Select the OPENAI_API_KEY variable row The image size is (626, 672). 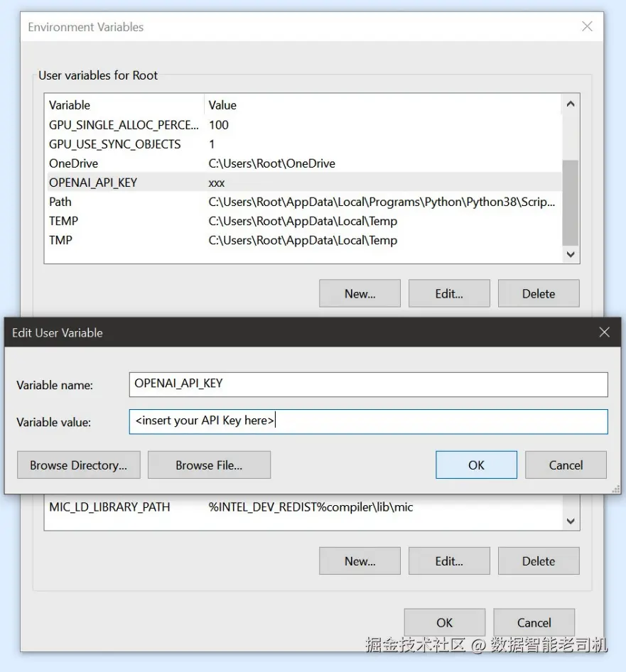pos(303,182)
